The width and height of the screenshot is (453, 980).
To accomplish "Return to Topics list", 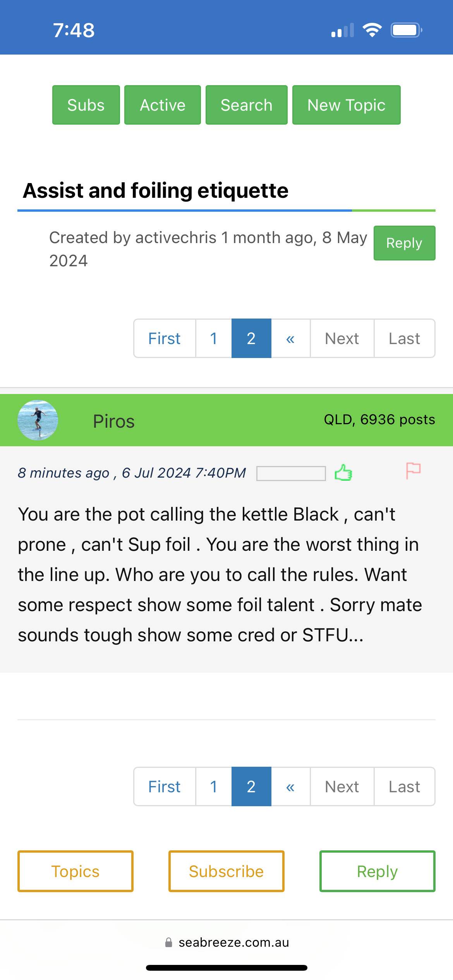I will click(75, 871).
